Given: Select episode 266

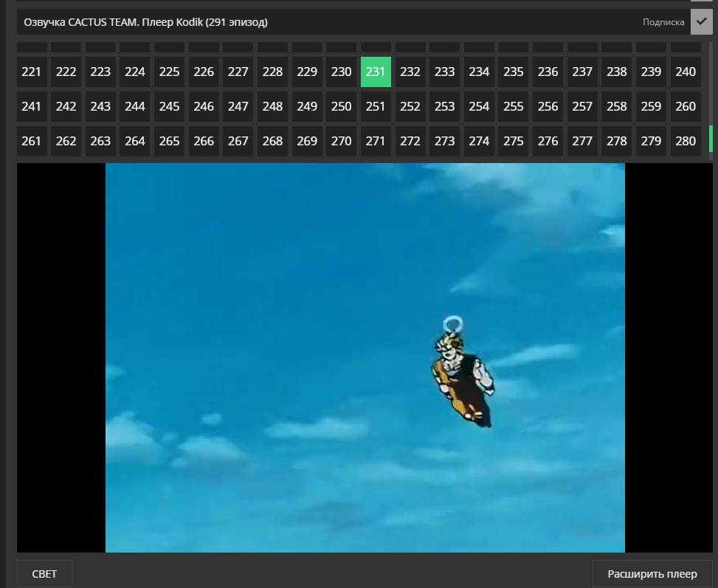Looking at the screenshot, I should pos(204,141).
